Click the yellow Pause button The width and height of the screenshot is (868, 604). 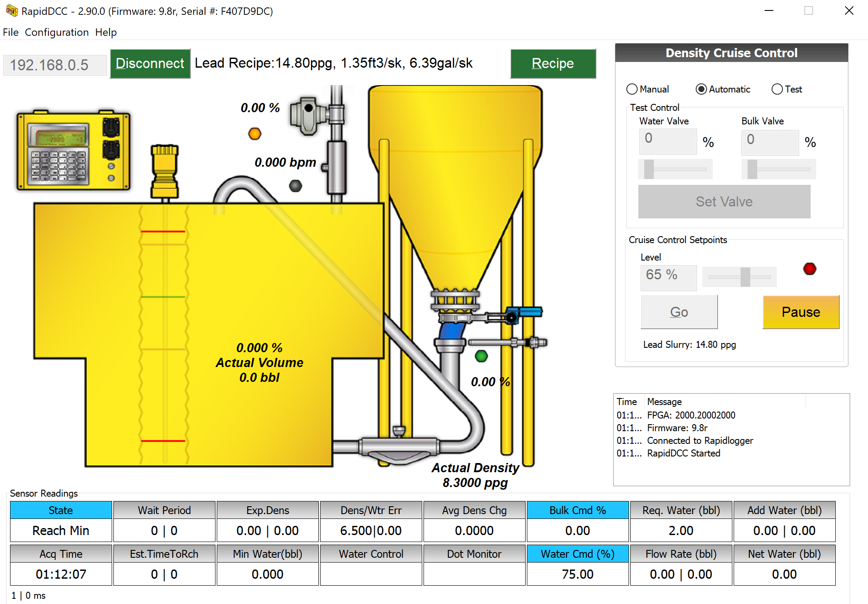tap(801, 312)
